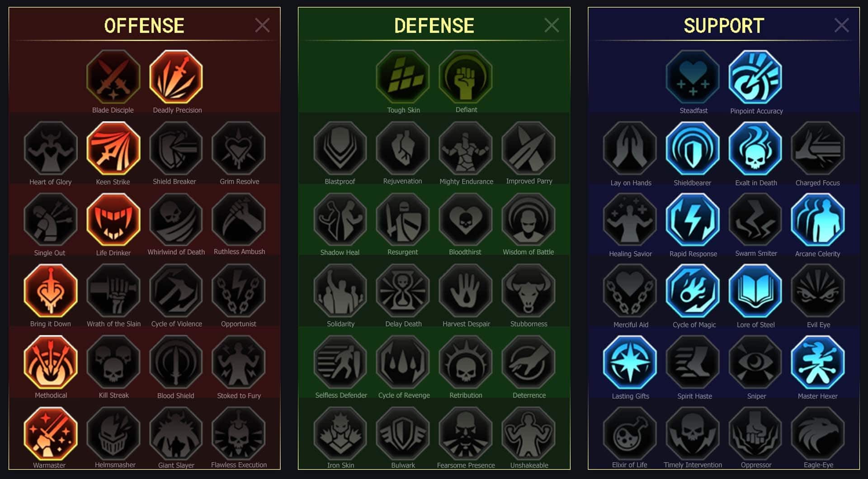Click the Bulwark shield mastery
Screen dimensions: 868x479
pos(403,433)
